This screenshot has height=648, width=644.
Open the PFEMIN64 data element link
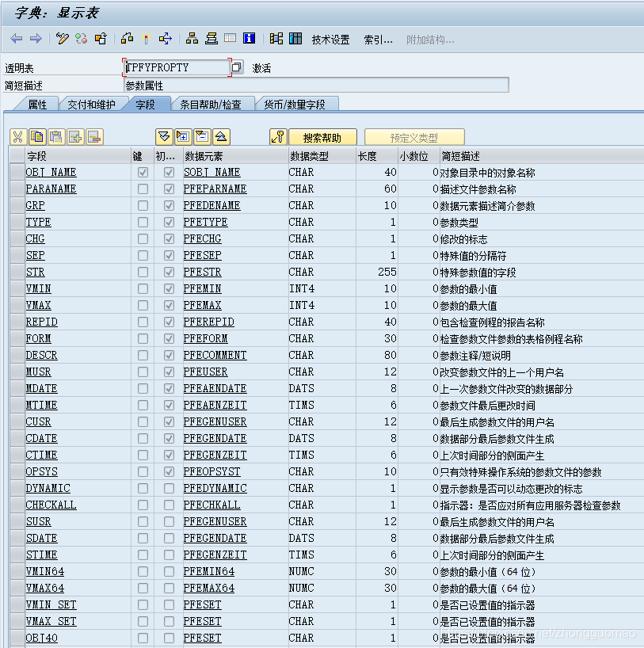[209, 571]
